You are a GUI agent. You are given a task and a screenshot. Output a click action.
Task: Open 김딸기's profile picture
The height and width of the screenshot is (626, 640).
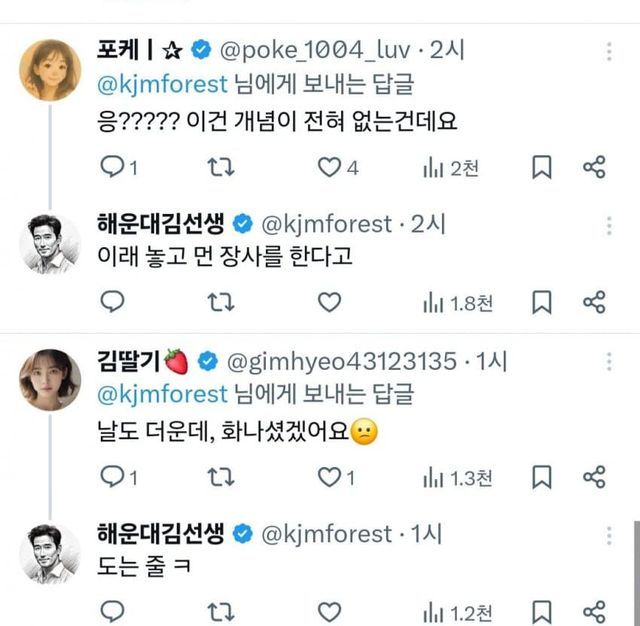tap(50, 380)
